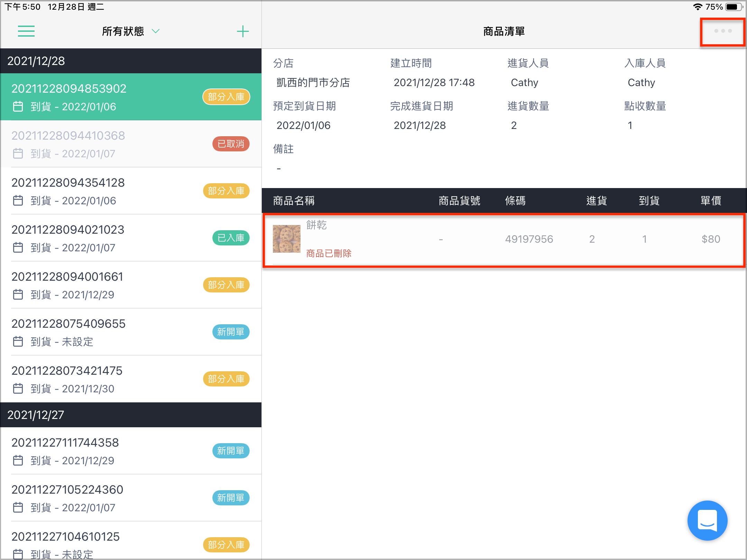Click the 餅乾 cookie product thumbnail
The width and height of the screenshot is (747, 560).
pos(287,239)
